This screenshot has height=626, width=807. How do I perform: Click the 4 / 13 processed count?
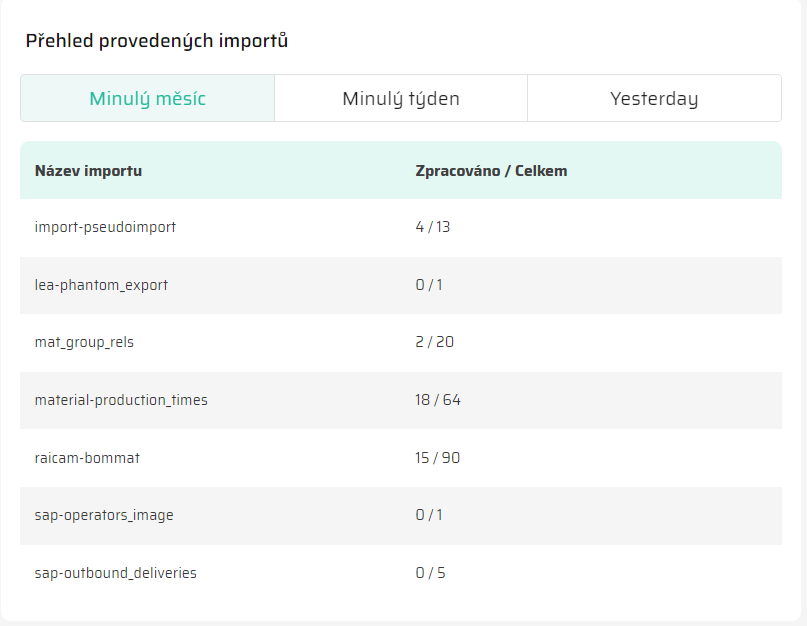433,227
